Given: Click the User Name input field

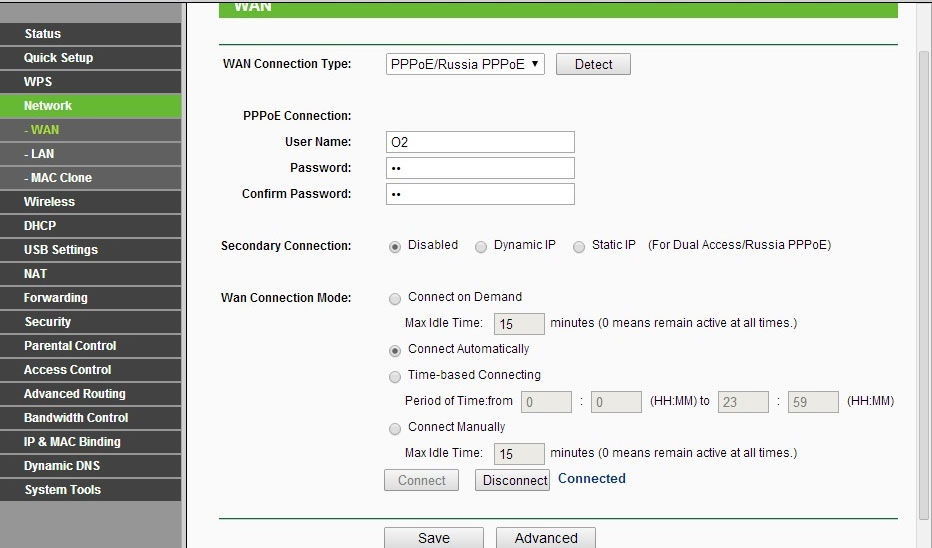Looking at the screenshot, I should pyautogui.click(x=480, y=142).
